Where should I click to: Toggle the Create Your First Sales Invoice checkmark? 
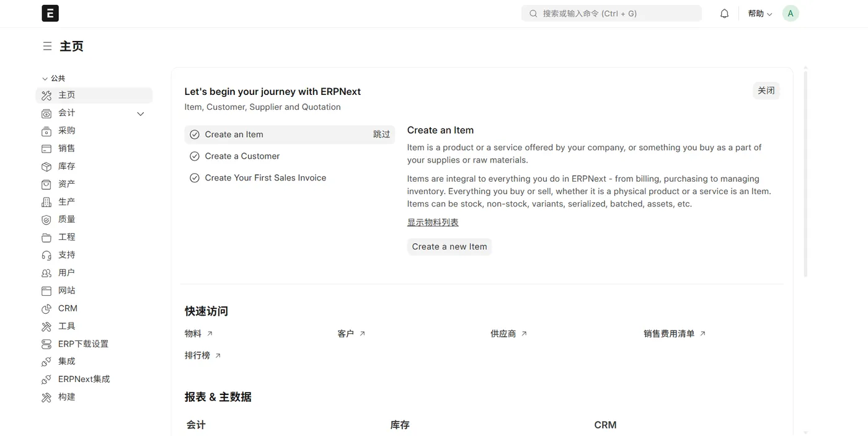click(x=195, y=178)
